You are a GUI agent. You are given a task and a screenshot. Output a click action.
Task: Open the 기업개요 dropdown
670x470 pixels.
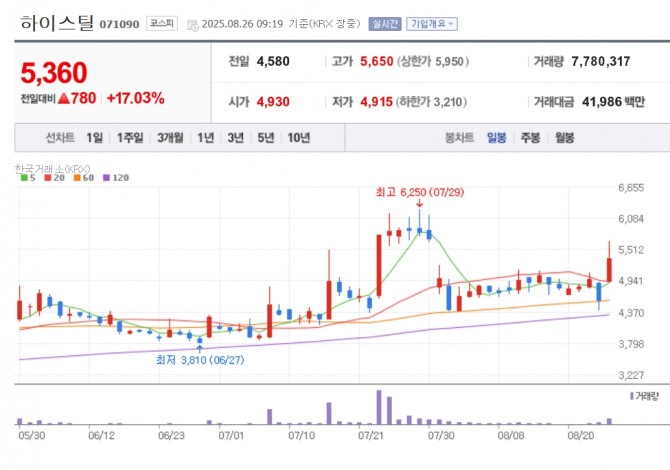coord(432,24)
